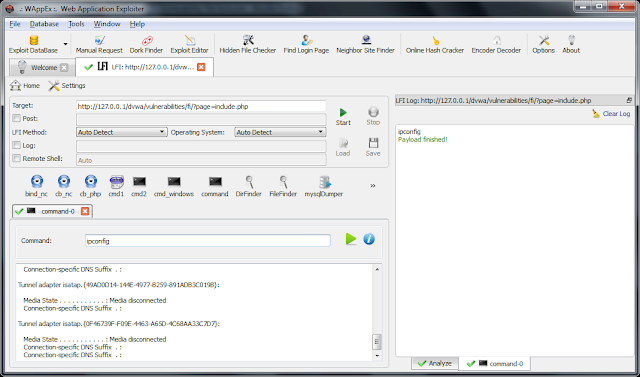This screenshot has height=377, width=640.
Task: Launch the Dork Finder
Action: point(146,44)
